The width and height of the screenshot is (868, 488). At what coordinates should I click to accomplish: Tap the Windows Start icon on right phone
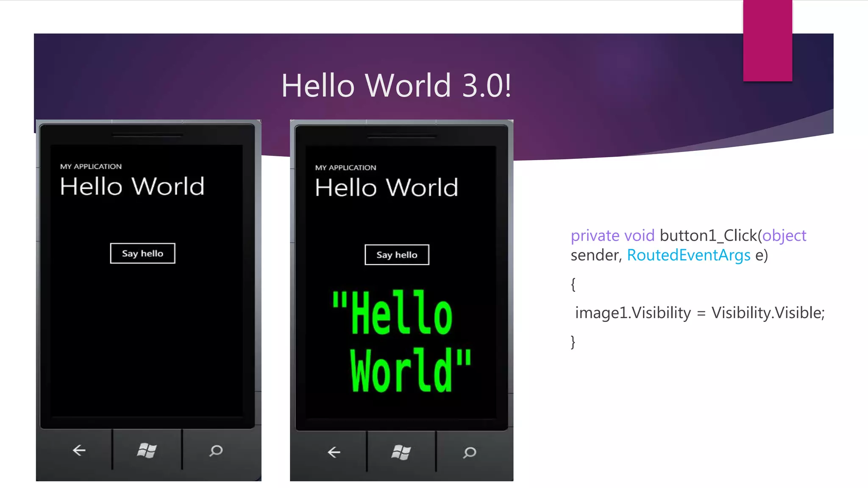click(401, 452)
